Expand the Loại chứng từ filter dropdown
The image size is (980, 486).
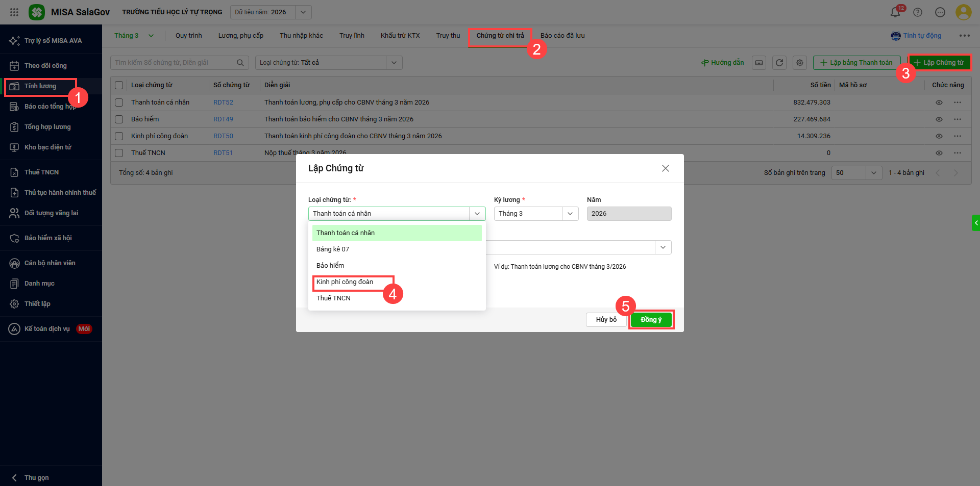click(394, 63)
